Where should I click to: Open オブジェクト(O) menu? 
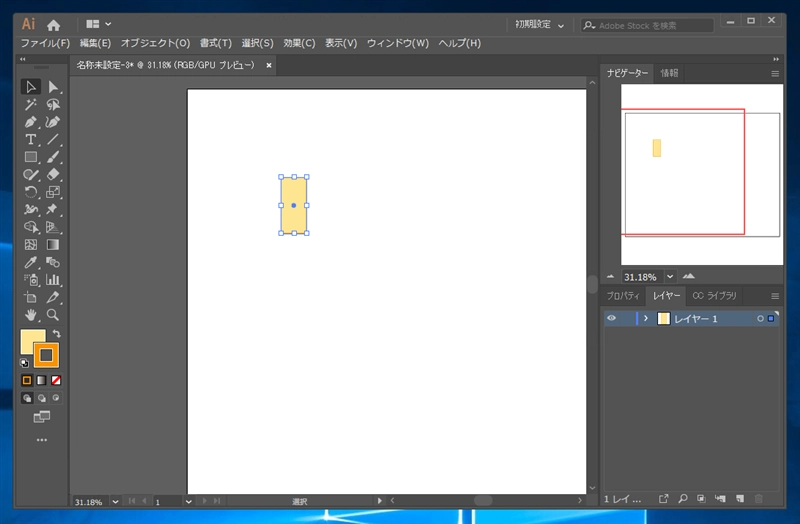[155, 43]
